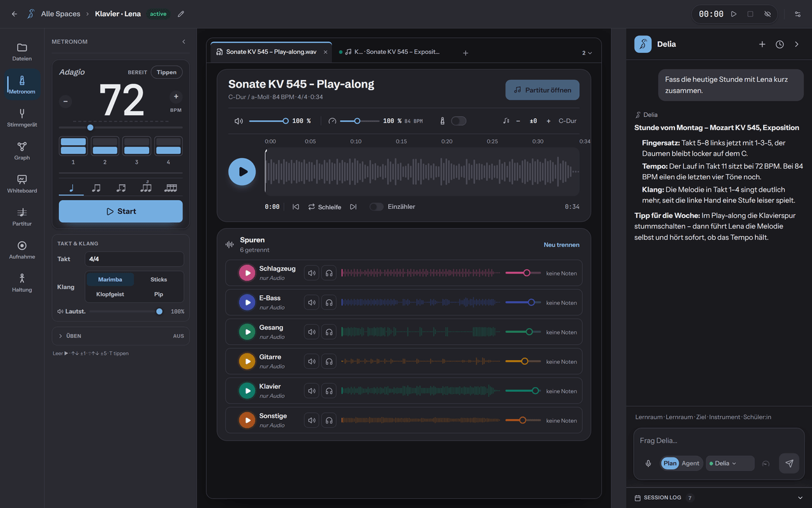The image size is (812, 508).
Task: Solo the E-Bass track with headphones
Action: click(329, 303)
